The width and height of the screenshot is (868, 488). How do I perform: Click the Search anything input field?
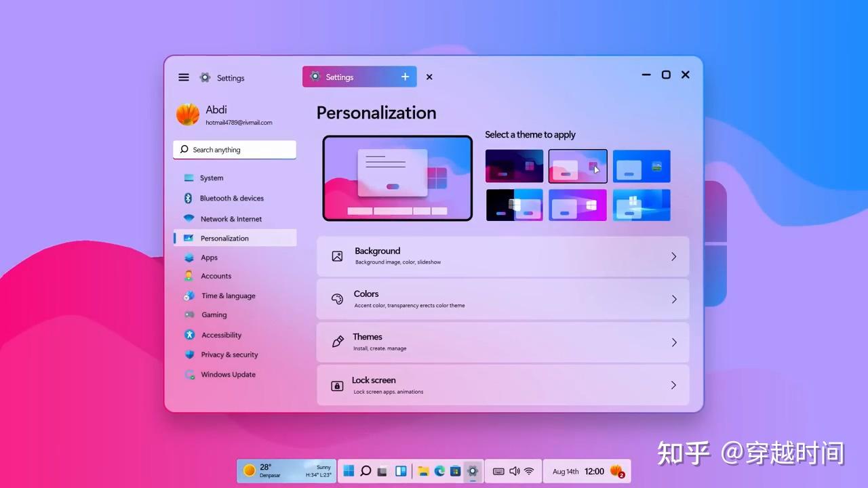[x=234, y=149]
